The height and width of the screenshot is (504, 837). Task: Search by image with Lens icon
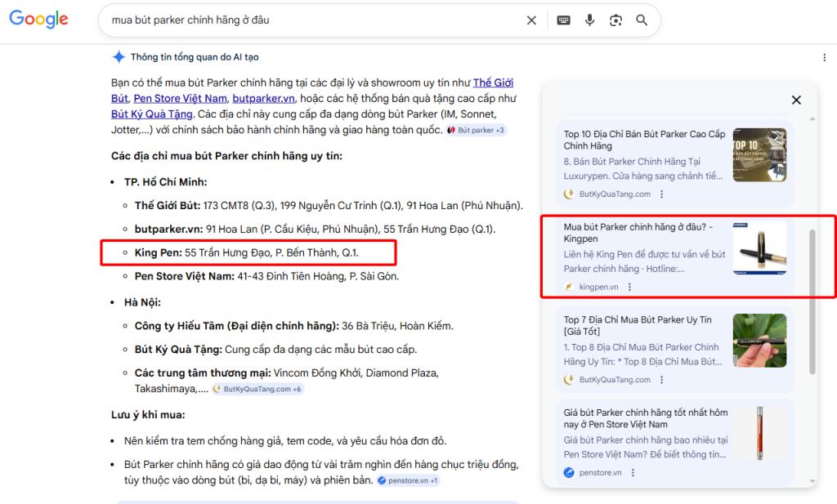click(x=615, y=20)
